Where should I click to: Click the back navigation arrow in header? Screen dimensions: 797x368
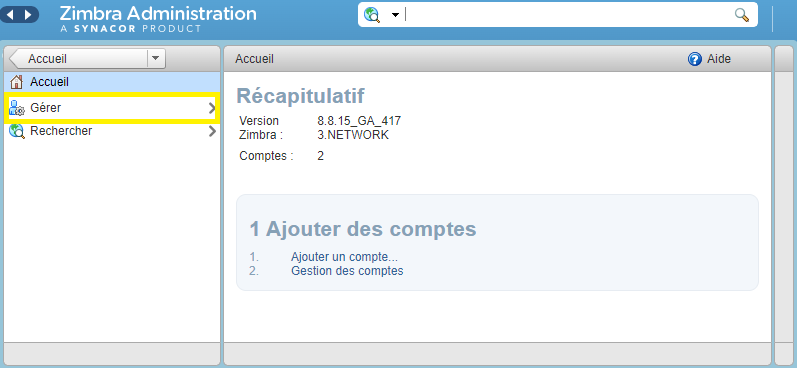(x=10, y=15)
